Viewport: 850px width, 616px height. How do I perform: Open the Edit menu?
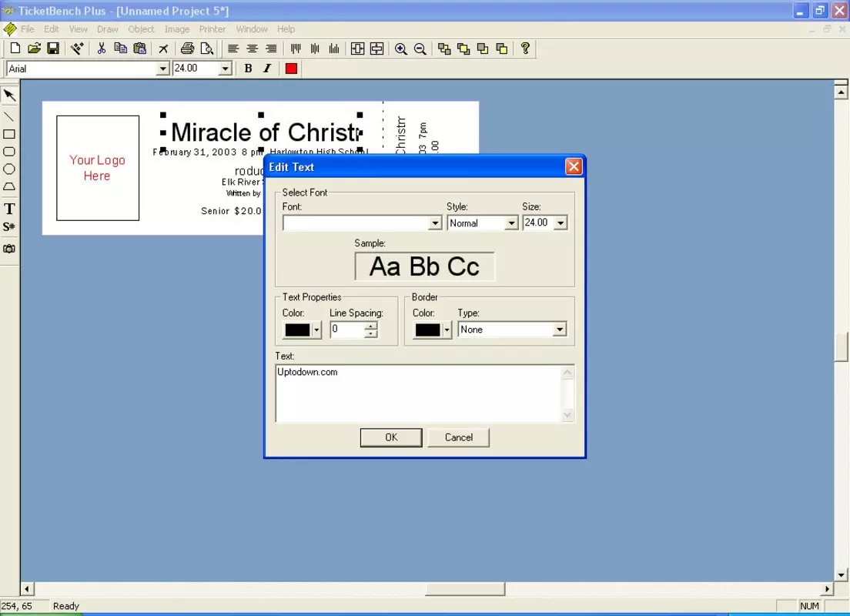click(51, 29)
